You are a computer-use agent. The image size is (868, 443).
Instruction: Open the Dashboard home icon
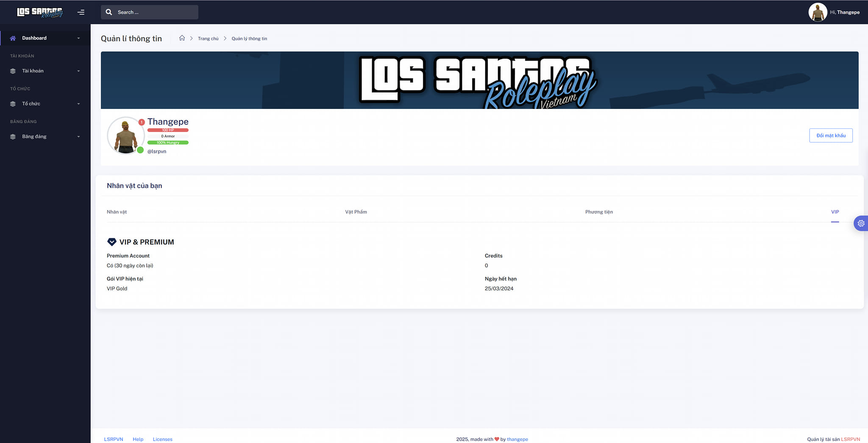pyautogui.click(x=13, y=38)
